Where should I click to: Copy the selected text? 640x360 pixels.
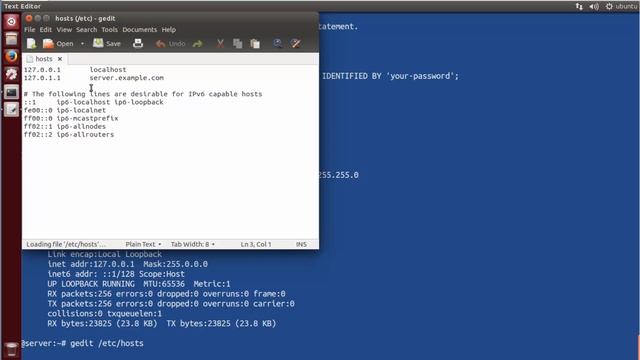point(238,43)
